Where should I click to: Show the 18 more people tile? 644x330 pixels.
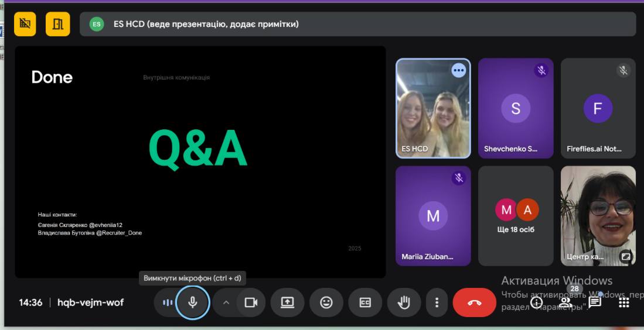(x=516, y=216)
